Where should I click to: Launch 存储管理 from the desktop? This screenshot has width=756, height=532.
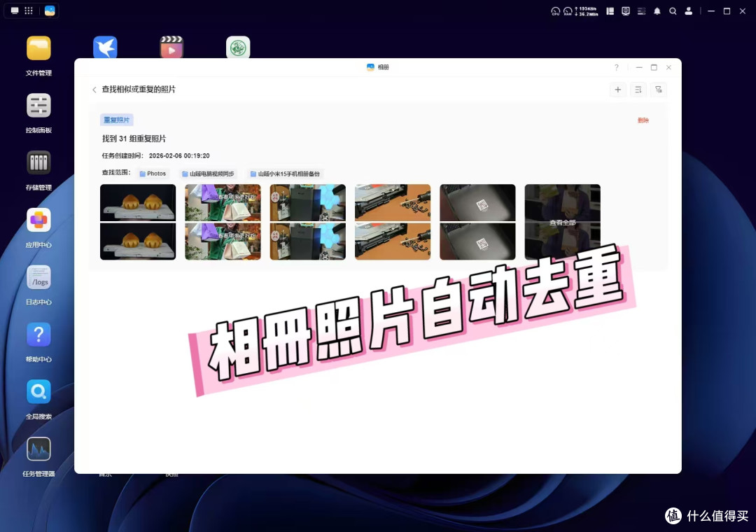click(38, 162)
